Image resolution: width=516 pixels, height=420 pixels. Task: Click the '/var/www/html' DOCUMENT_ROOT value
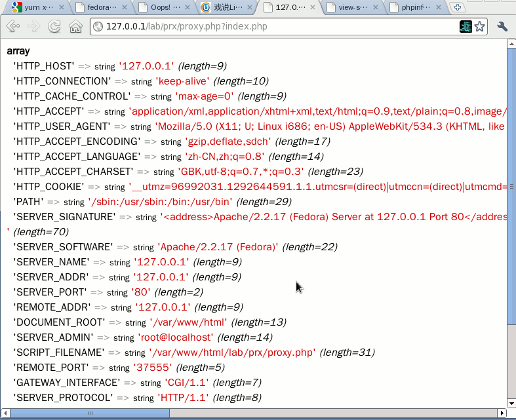(x=188, y=322)
